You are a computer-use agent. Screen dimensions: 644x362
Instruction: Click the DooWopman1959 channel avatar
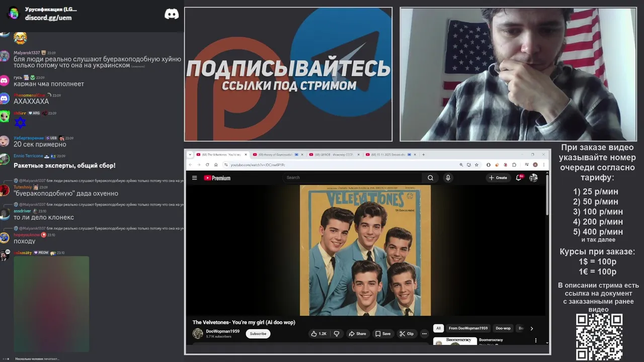point(198,333)
